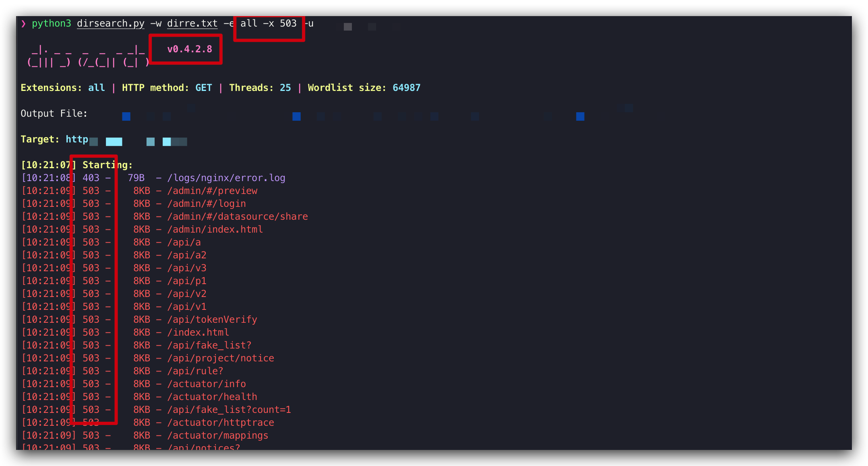Click the GET HTTP method label

pos(203,87)
